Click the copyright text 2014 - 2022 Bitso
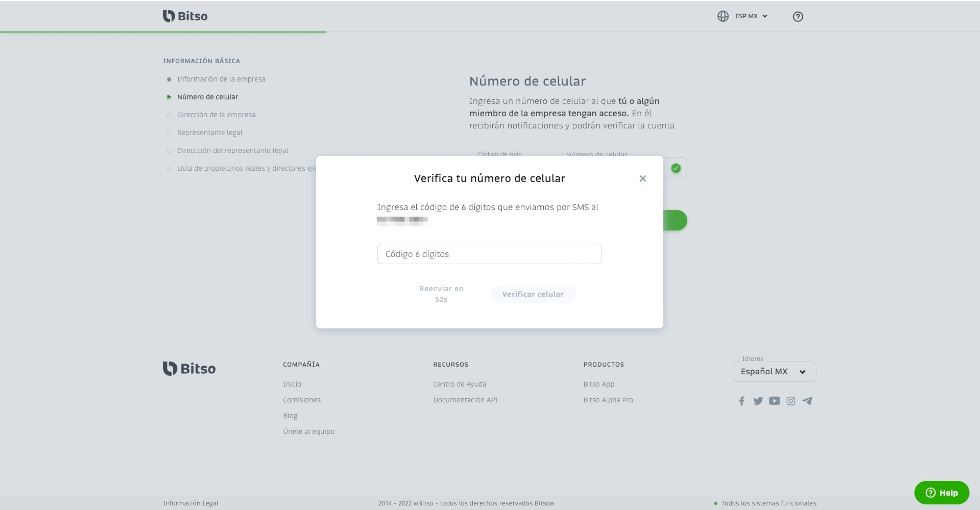 [x=466, y=503]
